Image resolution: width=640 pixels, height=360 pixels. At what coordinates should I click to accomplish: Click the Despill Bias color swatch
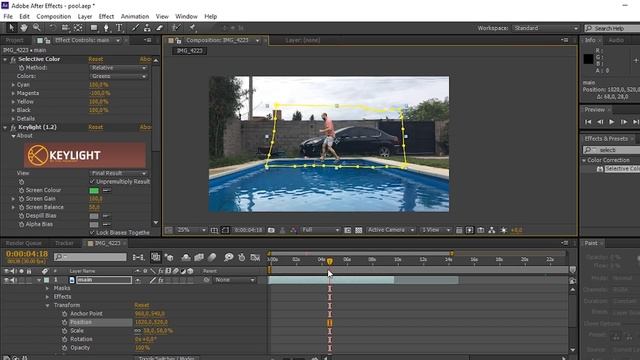tap(94, 216)
